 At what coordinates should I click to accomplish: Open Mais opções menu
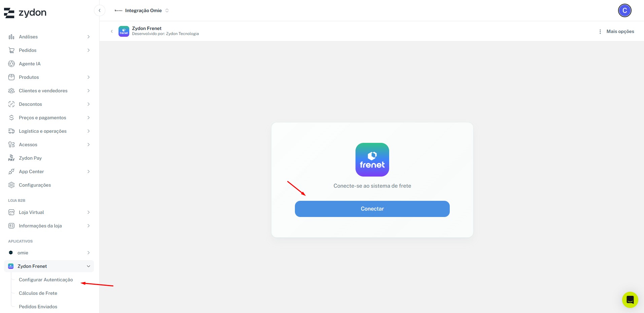tap(616, 31)
